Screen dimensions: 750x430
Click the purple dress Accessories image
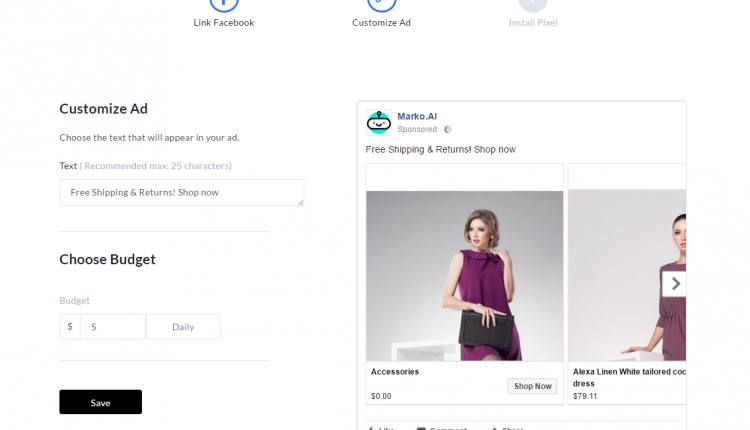(464, 276)
